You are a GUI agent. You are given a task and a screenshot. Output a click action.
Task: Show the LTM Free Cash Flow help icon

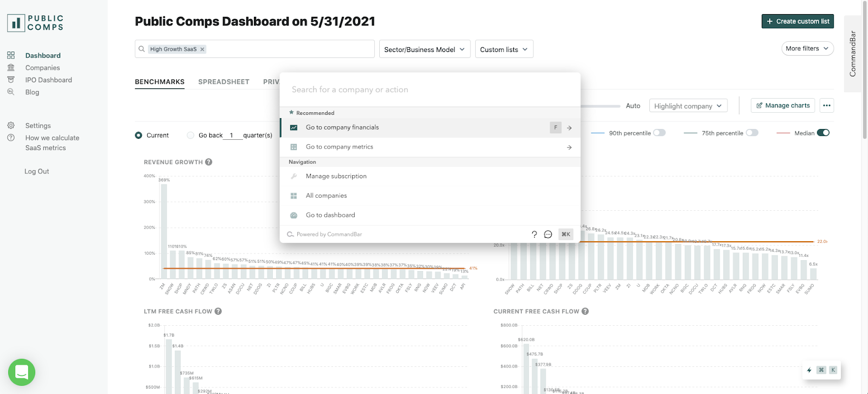pyautogui.click(x=218, y=312)
